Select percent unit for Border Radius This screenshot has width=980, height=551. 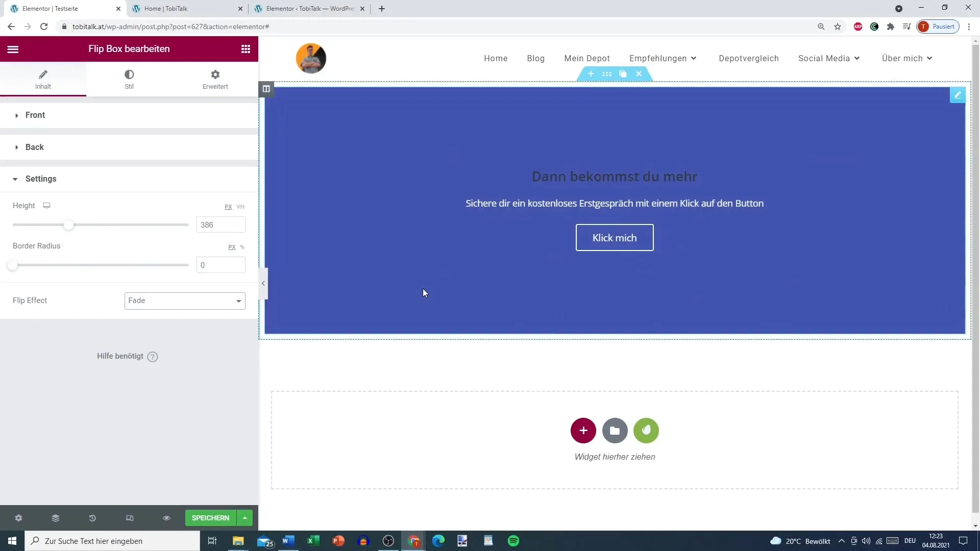242,247
